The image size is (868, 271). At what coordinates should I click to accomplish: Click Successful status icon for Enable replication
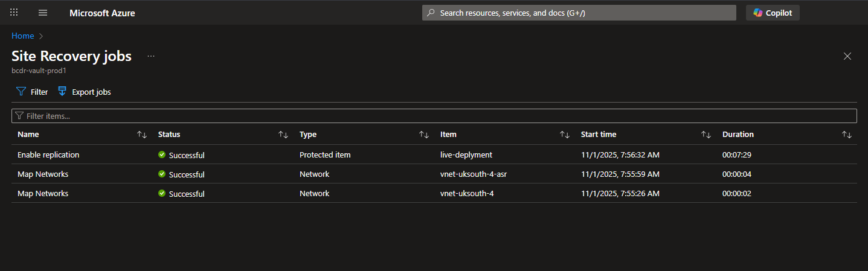(x=162, y=155)
